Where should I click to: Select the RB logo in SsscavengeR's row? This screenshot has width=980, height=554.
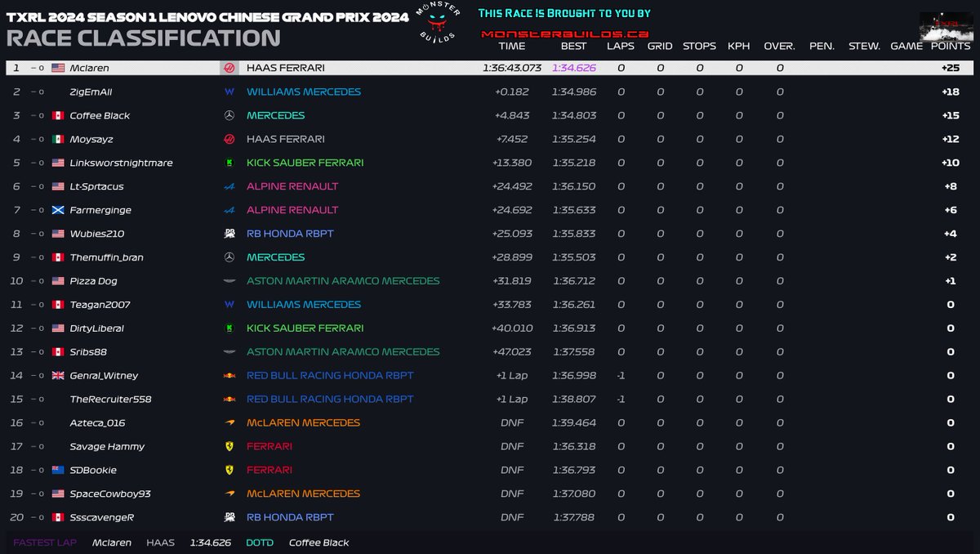[x=229, y=517]
